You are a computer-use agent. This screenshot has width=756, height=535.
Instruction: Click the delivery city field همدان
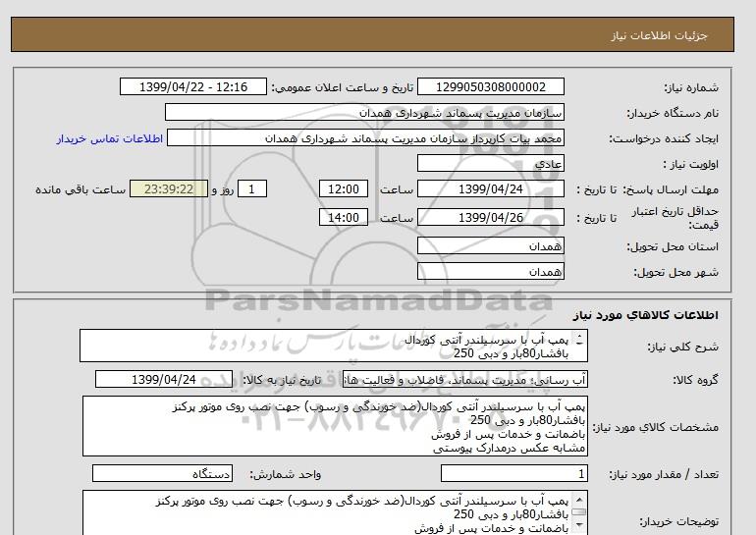(x=490, y=271)
